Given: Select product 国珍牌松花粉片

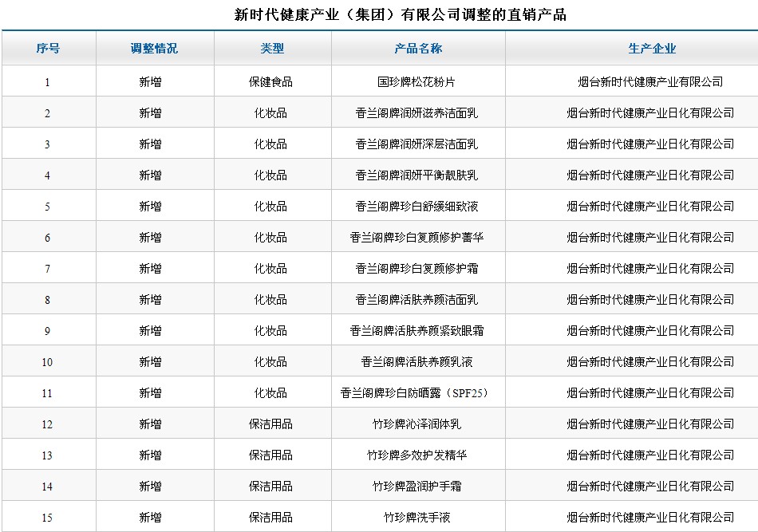Looking at the screenshot, I should 417,81.
